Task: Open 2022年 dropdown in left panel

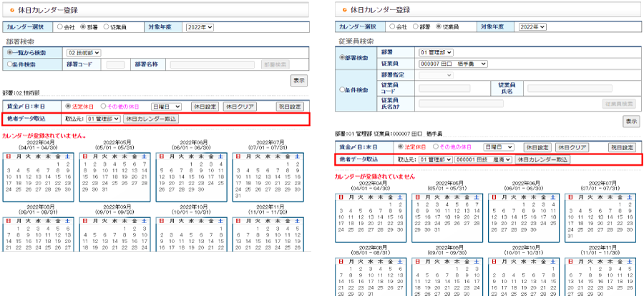Action: point(200,27)
